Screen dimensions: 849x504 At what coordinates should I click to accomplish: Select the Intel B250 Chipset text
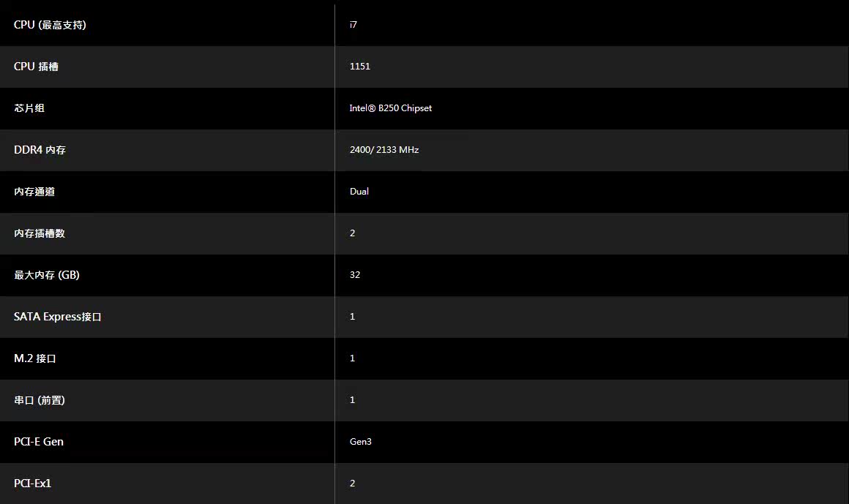[x=390, y=108]
